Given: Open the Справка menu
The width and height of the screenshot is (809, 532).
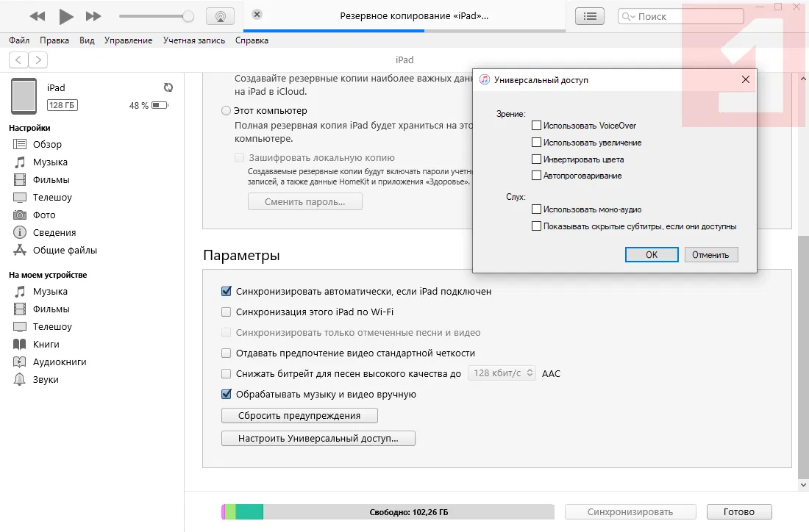Looking at the screenshot, I should coord(252,40).
